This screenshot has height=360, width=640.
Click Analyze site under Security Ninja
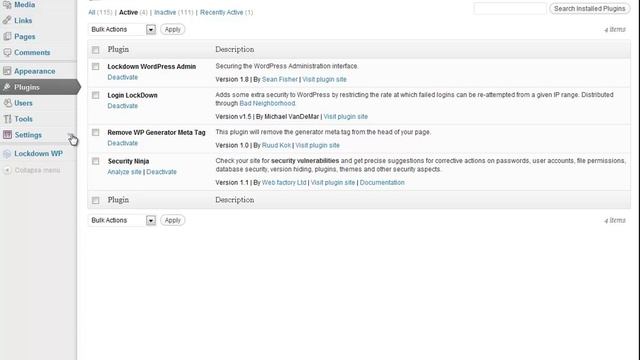(124, 172)
